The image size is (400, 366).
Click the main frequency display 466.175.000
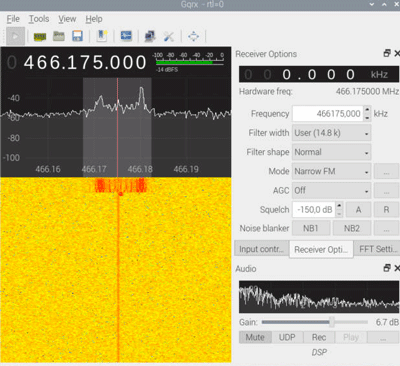pyautogui.click(x=85, y=63)
